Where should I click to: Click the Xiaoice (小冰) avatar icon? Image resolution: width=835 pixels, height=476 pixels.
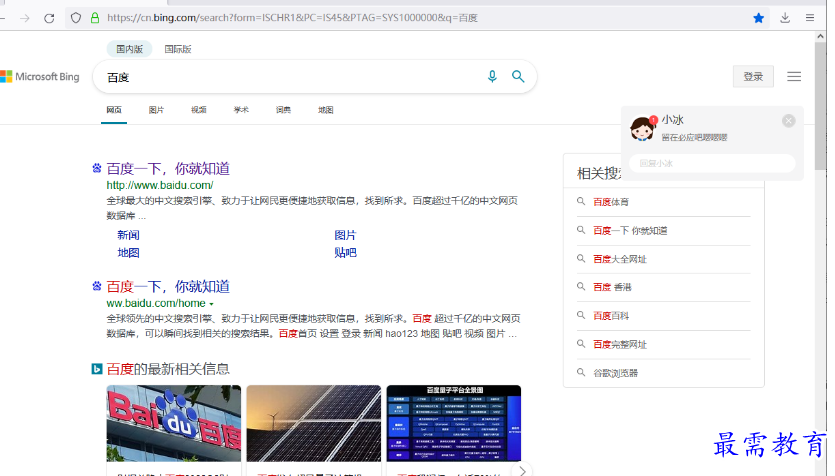[x=641, y=128]
